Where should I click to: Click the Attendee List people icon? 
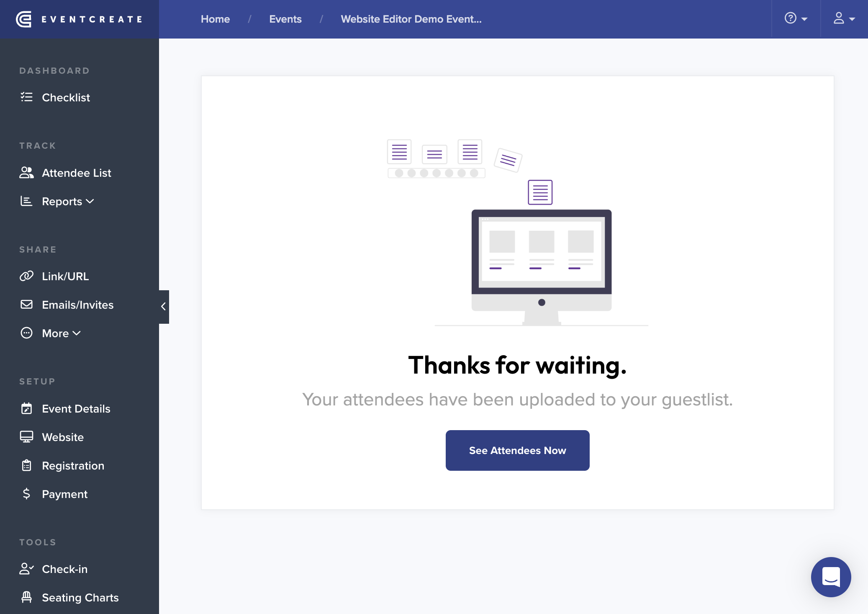click(26, 173)
